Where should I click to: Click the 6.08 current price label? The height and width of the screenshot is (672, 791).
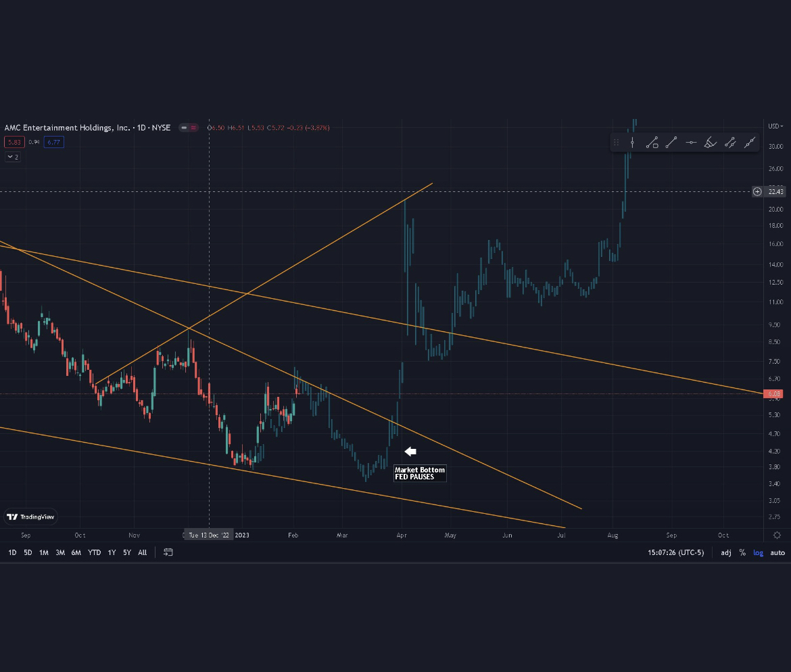click(773, 393)
